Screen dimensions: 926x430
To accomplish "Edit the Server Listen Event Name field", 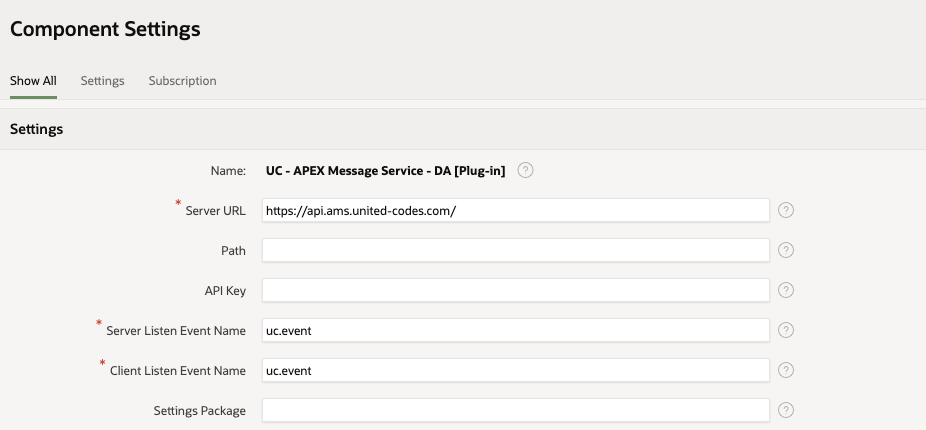I will pyautogui.click(x=515, y=330).
